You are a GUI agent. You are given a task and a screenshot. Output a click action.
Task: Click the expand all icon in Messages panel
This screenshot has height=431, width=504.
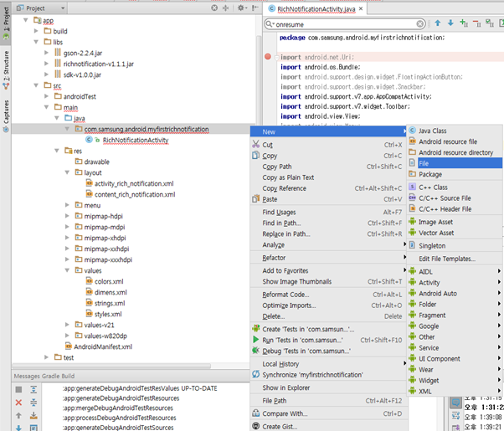click(x=33, y=390)
